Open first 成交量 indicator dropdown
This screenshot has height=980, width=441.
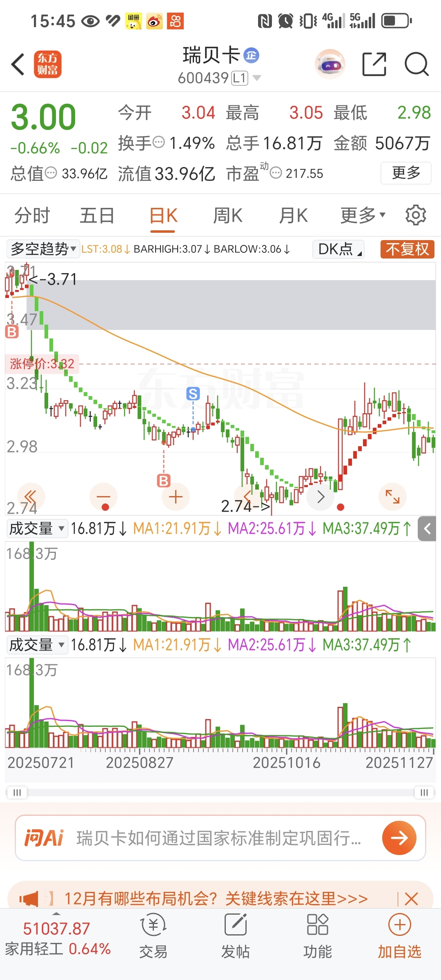coord(37,528)
